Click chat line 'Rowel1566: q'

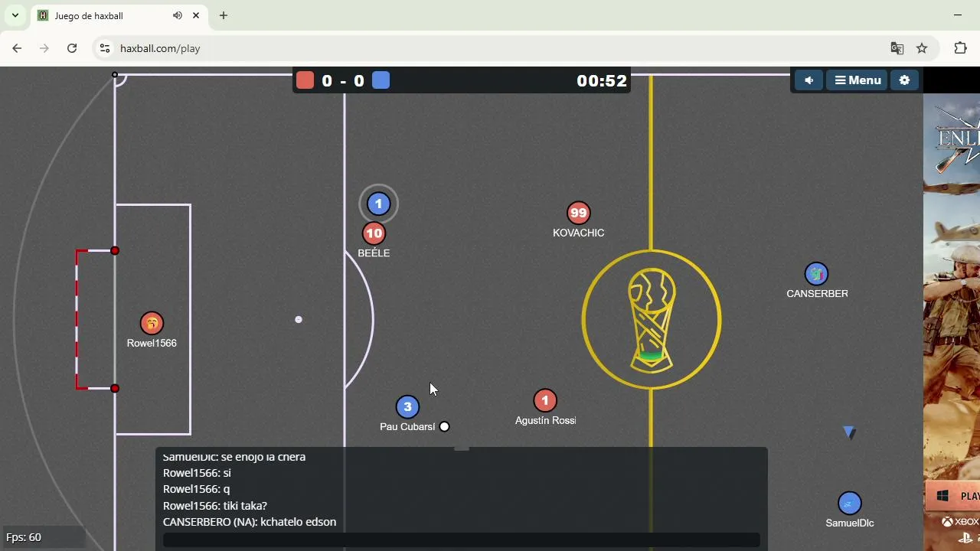click(196, 489)
